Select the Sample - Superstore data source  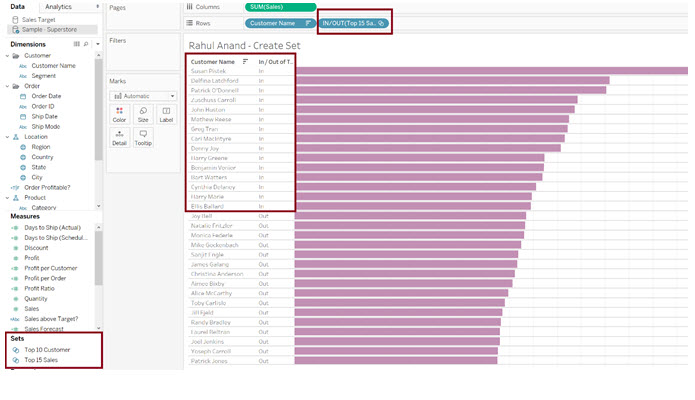[52, 29]
